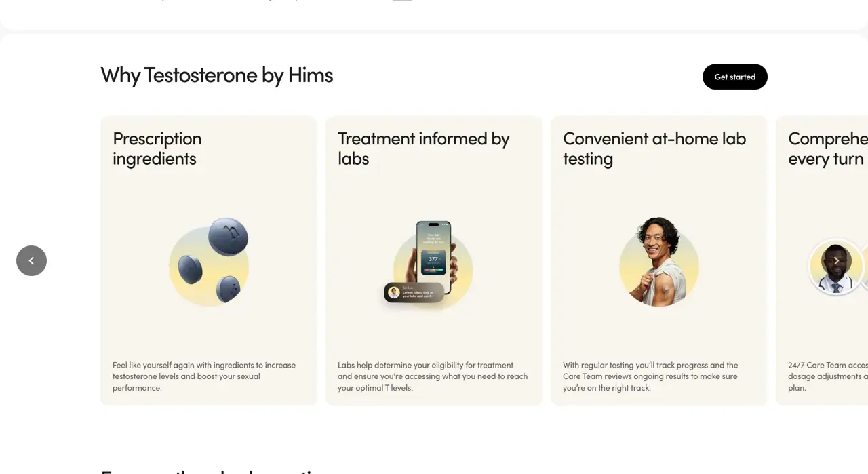Screen dimensions: 868x474
Task: Select the Treatment informed by labs heading
Action: [x=423, y=149]
